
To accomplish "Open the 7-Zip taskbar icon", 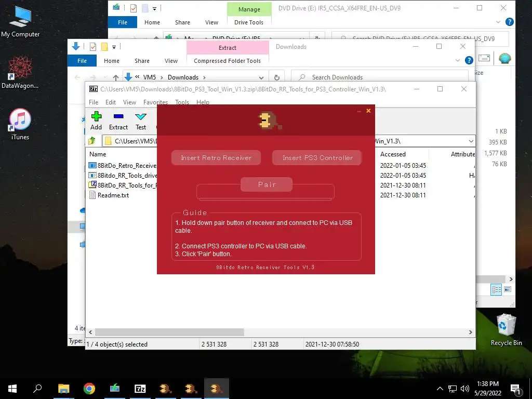I will click(140, 389).
